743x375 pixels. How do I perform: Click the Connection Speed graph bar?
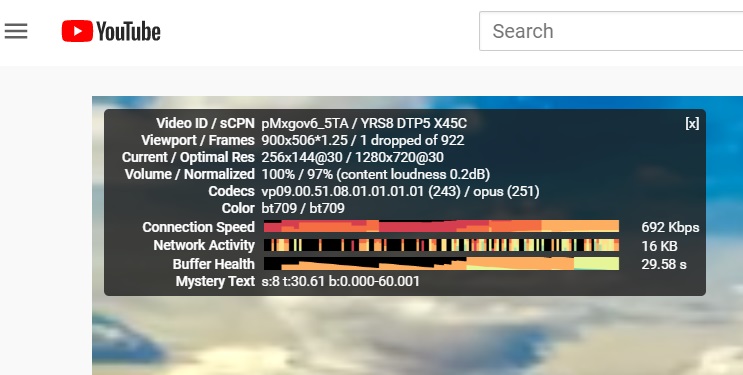[441, 226]
